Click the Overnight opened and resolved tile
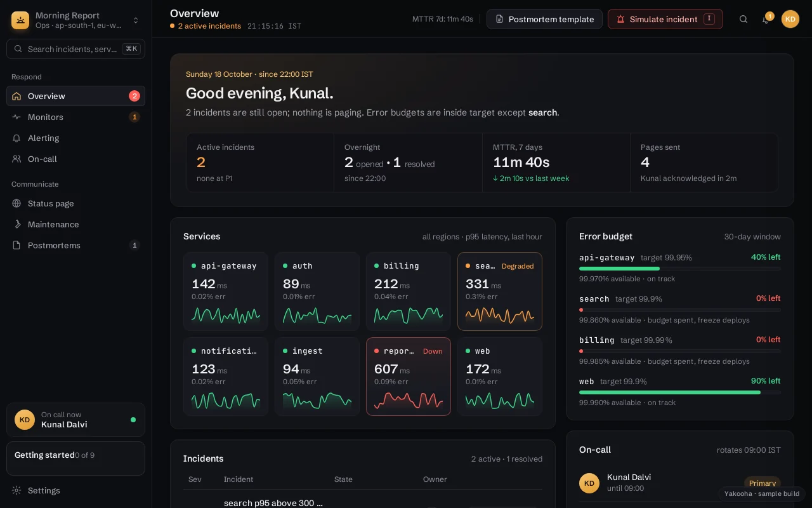Screen dimensions: 812x508 coord(408,163)
